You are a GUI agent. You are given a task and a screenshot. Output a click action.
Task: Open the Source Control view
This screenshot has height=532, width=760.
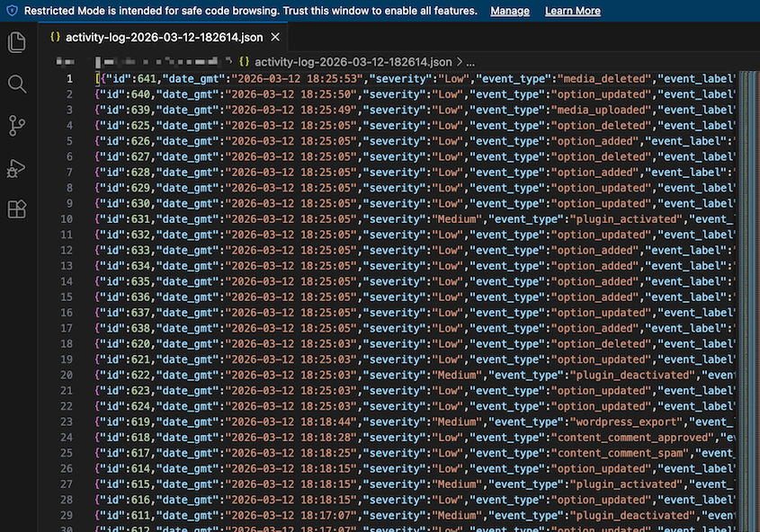[16, 126]
